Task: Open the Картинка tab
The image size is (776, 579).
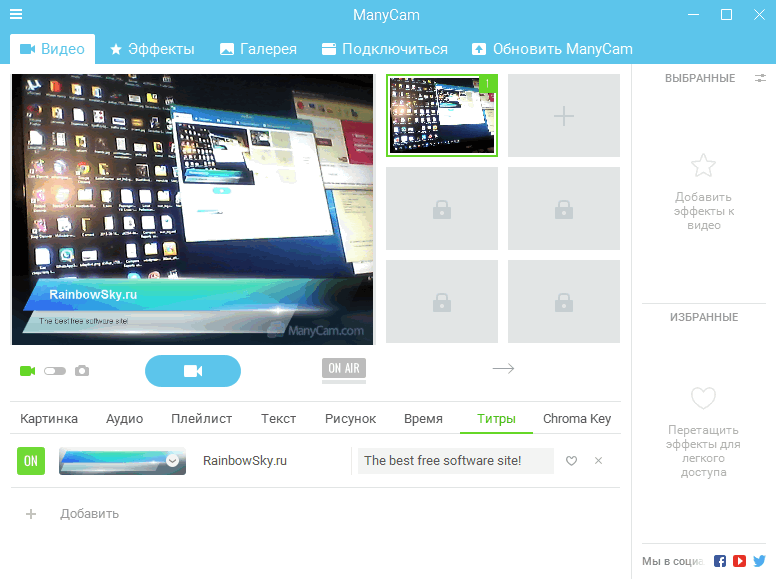Action: [x=49, y=419]
